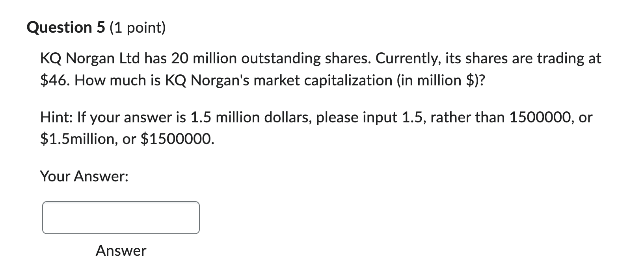Click the Hint paragraph text
This screenshot has height=266, width=644.
276,116
